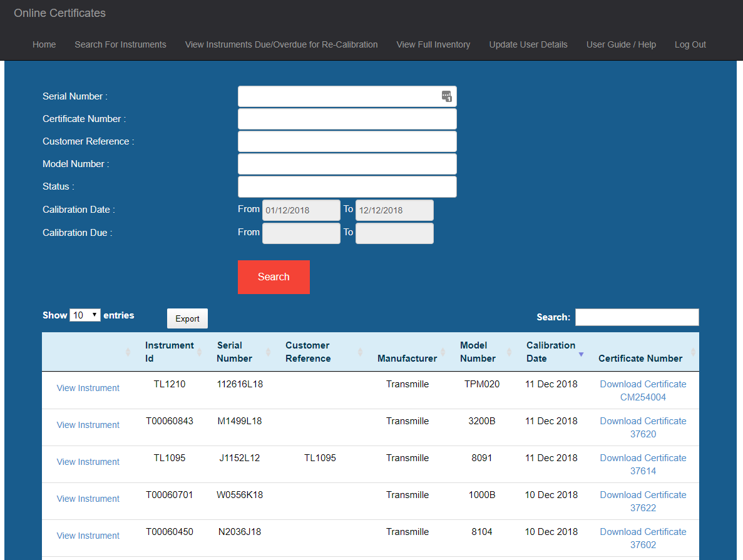
Task: Focus the Customer Reference input field
Action: [347, 141]
